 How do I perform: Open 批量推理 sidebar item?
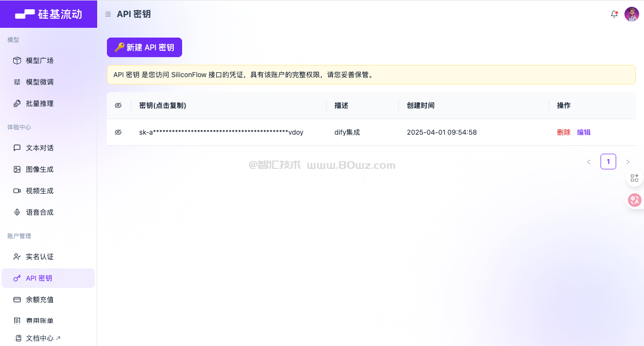pos(40,103)
